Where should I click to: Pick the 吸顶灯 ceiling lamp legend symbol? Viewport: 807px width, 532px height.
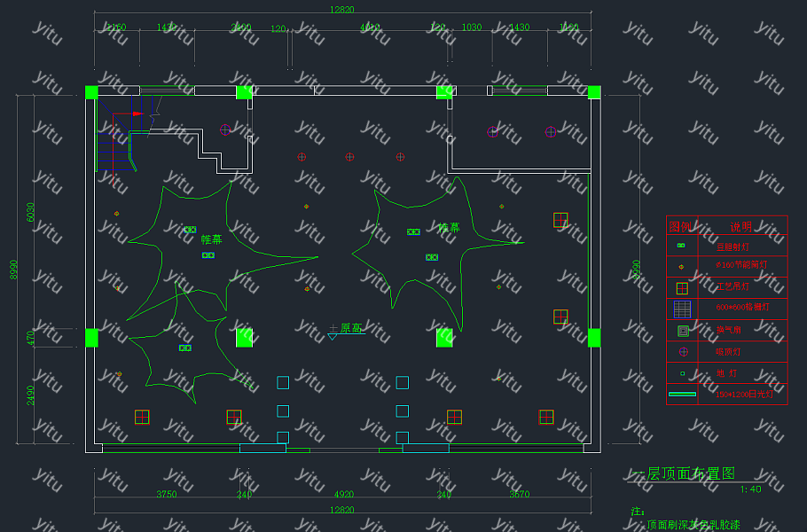tap(684, 352)
